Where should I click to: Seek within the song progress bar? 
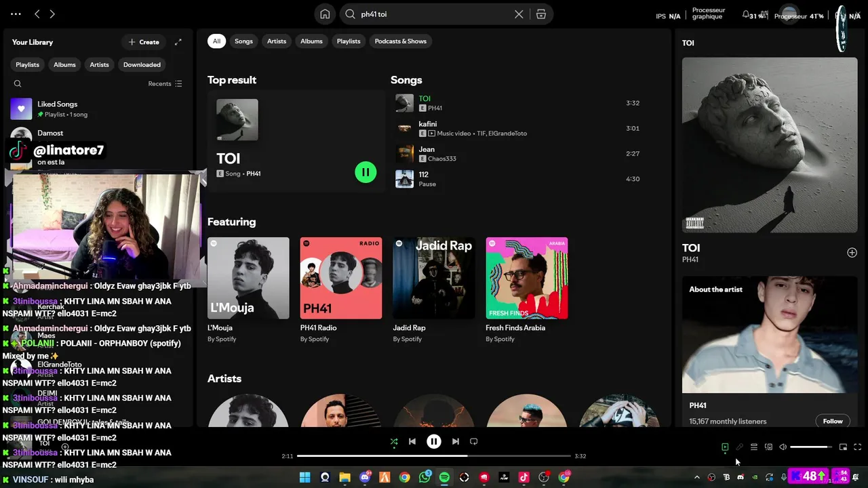point(434,456)
